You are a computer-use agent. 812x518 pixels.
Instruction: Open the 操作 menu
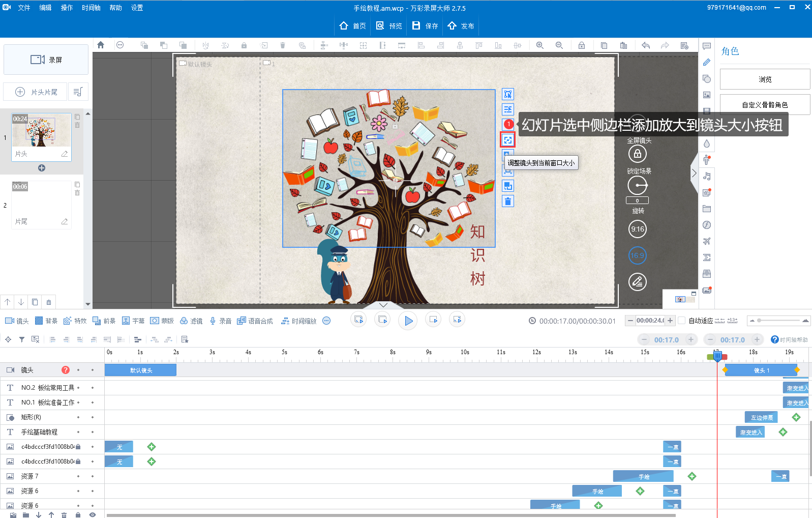67,8
